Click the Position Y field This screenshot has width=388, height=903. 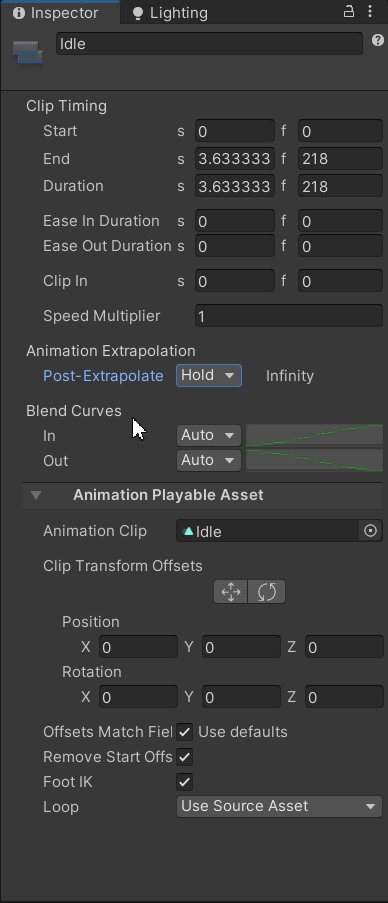tap(241, 647)
